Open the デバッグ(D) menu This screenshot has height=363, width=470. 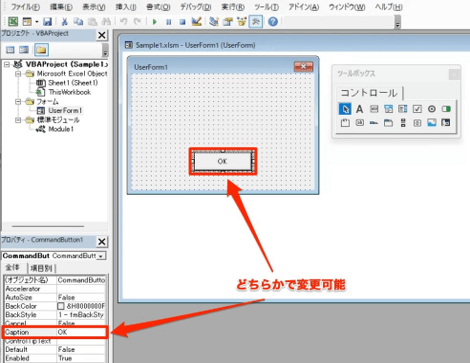(x=195, y=7)
